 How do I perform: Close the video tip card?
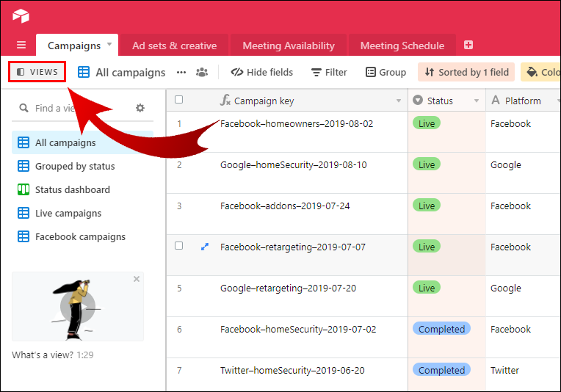coord(136,280)
